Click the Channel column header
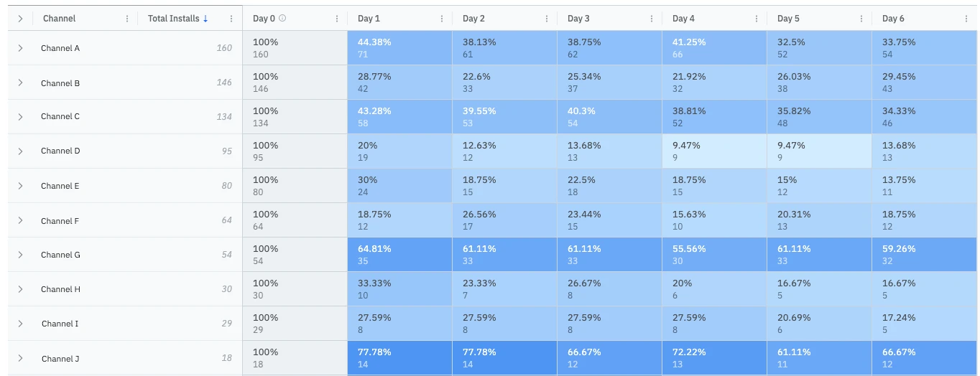980x376 pixels. click(x=59, y=19)
